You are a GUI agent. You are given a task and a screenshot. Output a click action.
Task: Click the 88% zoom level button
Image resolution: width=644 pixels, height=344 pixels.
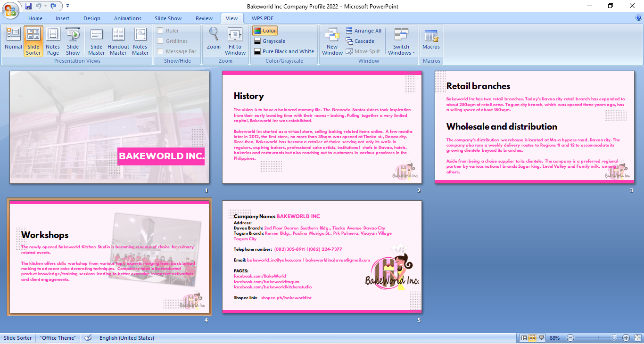pyautogui.click(x=554, y=338)
